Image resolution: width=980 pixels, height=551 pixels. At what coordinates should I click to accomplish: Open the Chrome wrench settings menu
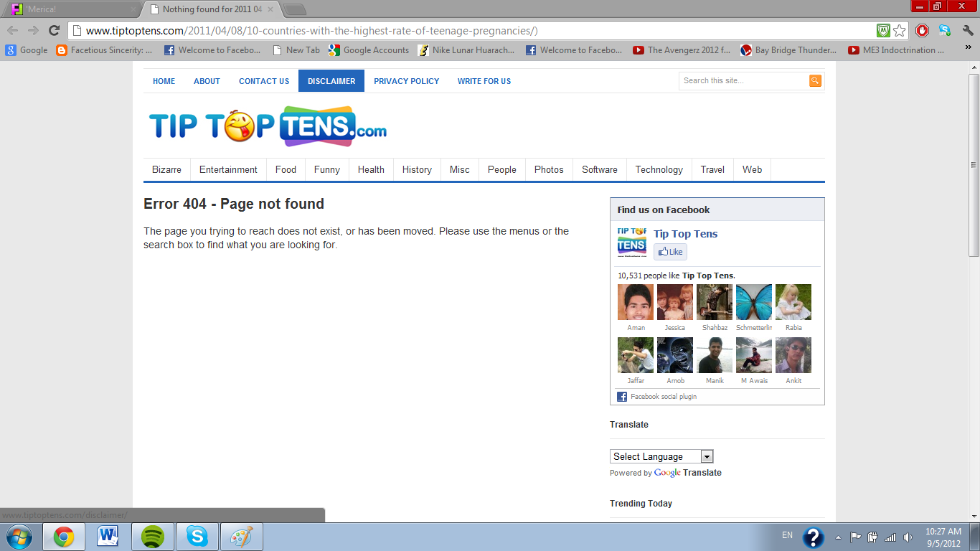point(968,30)
